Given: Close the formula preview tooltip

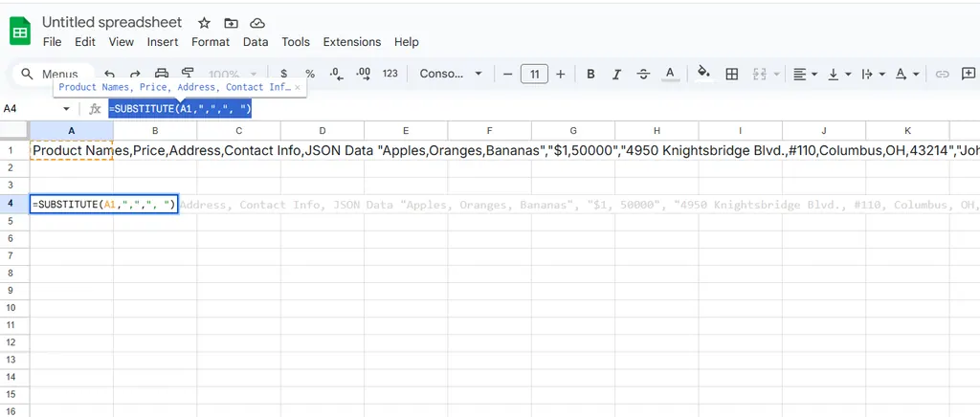Looking at the screenshot, I should pos(298,87).
